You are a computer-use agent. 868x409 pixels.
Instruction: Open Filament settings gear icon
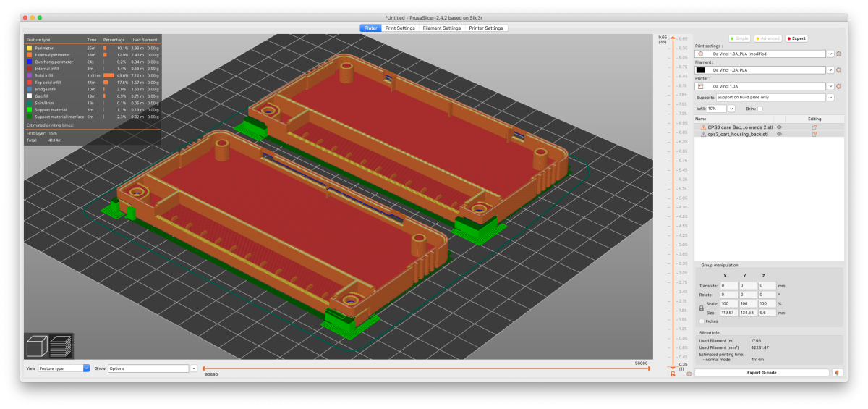click(839, 70)
